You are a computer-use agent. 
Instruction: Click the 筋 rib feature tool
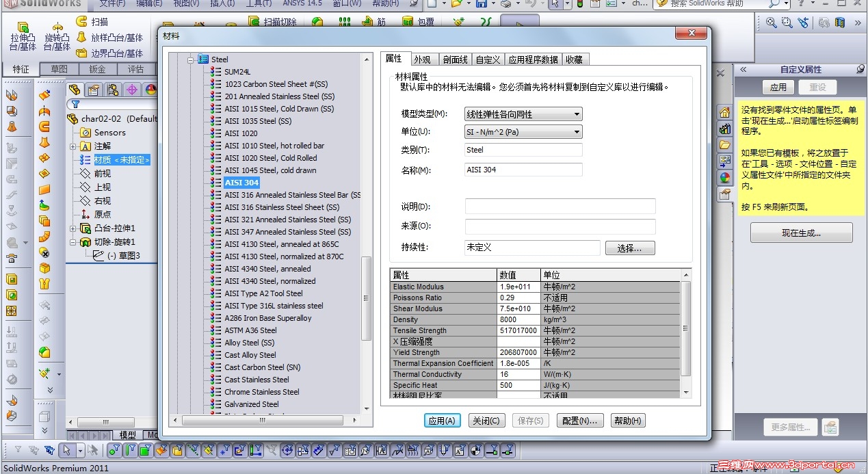(x=374, y=22)
